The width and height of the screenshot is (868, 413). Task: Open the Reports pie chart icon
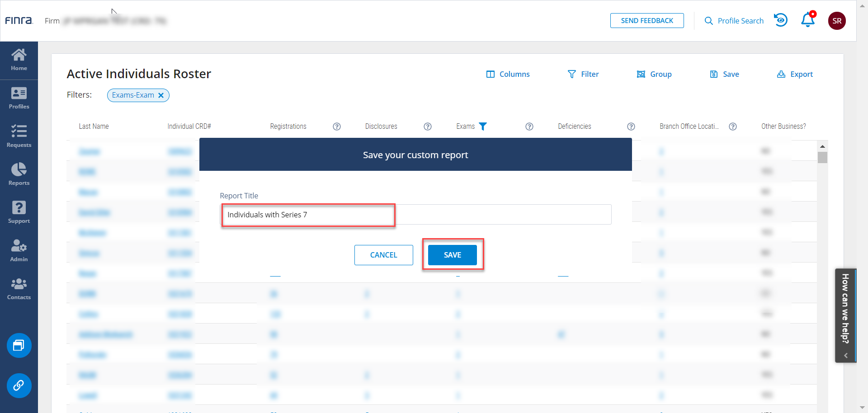(x=19, y=174)
